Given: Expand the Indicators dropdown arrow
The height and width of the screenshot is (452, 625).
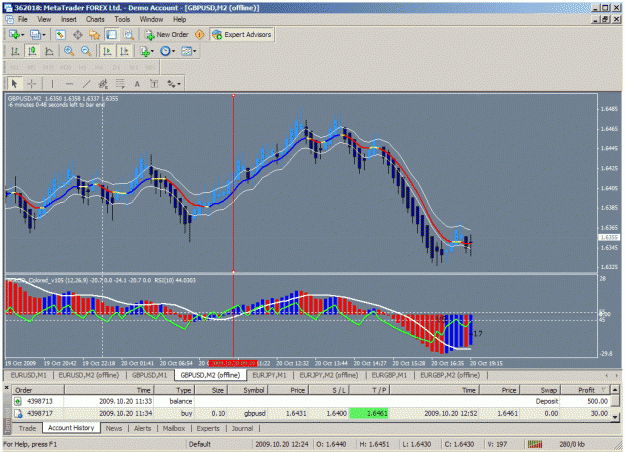Looking at the screenshot, I should point(152,51).
